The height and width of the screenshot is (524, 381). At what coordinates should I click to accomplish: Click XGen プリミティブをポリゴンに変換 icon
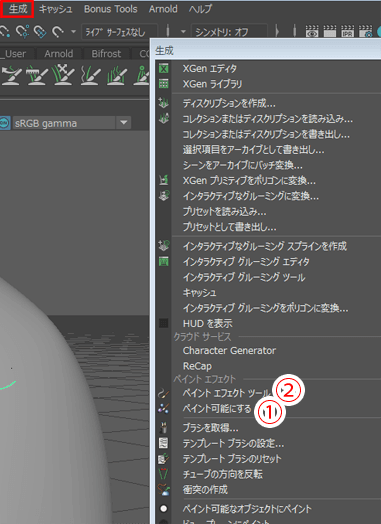coord(163,180)
